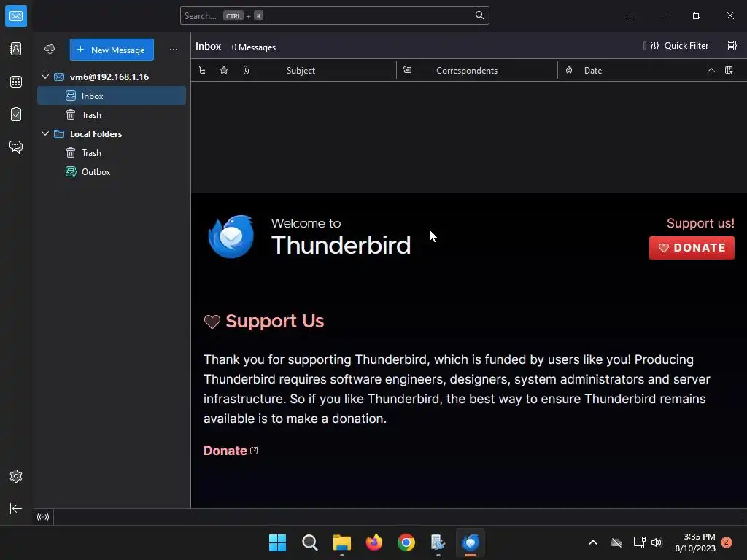
Task: Click Get Messages cloud icon
Action: coord(50,50)
